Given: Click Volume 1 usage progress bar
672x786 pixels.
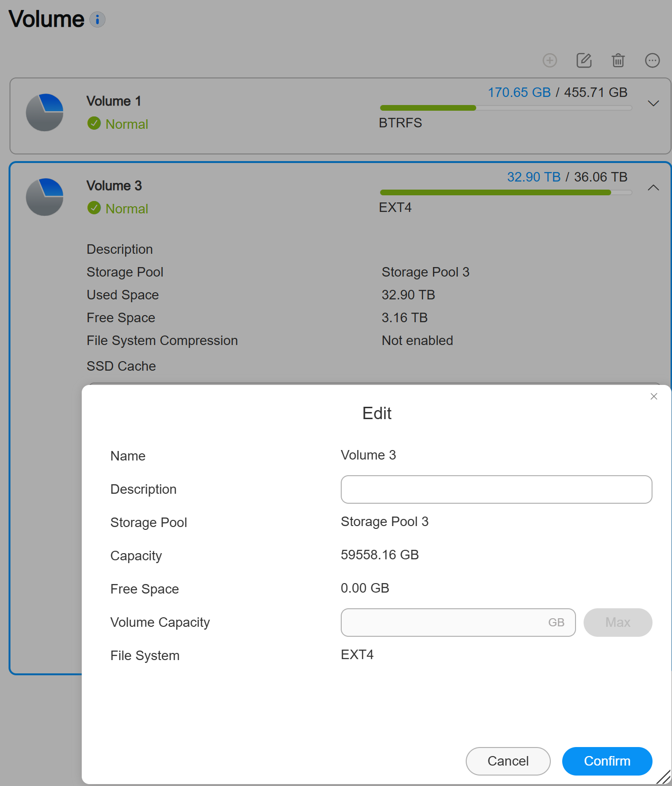Looking at the screenshot, I should click(506, 108).
